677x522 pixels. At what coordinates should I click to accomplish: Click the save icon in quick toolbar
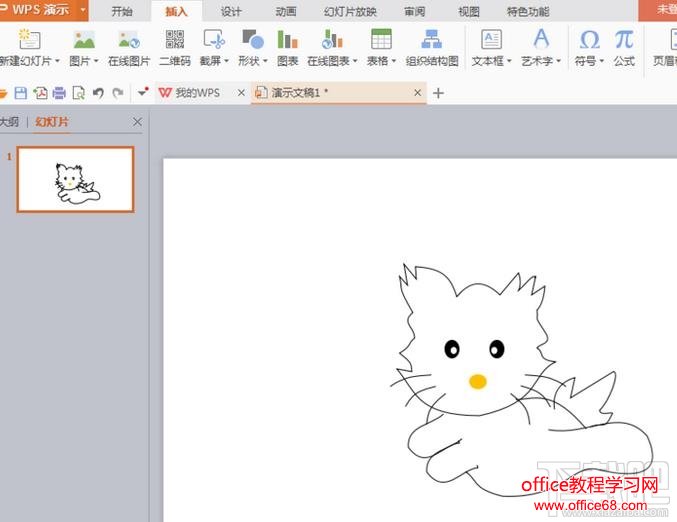coord(21,93)
